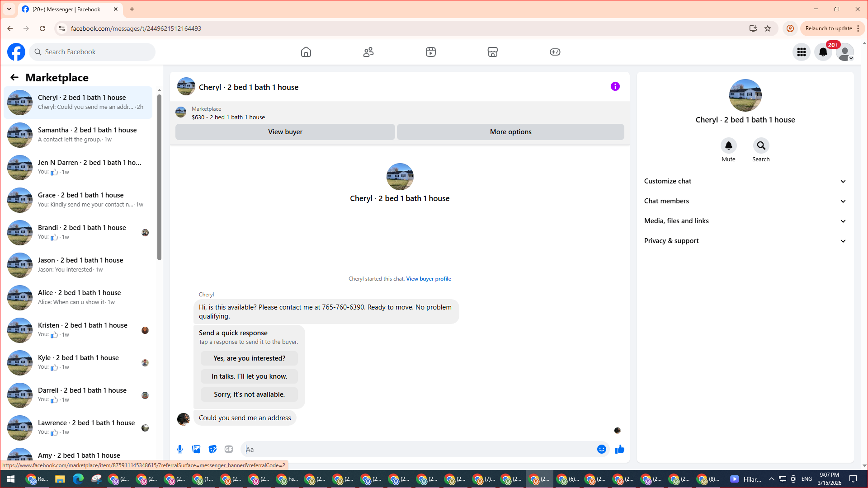Mute this conversation with the bell icon
This screenshot has width=868, height=488.
coord(729,145)
